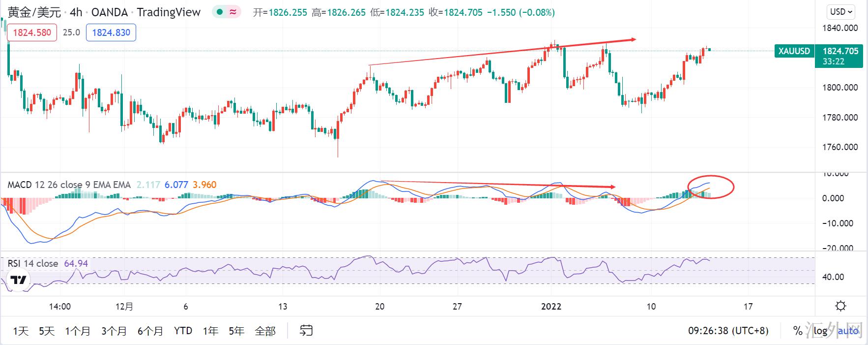Show 全部 time range data
This screenshot has height=345, width=868.
point(265,331)
